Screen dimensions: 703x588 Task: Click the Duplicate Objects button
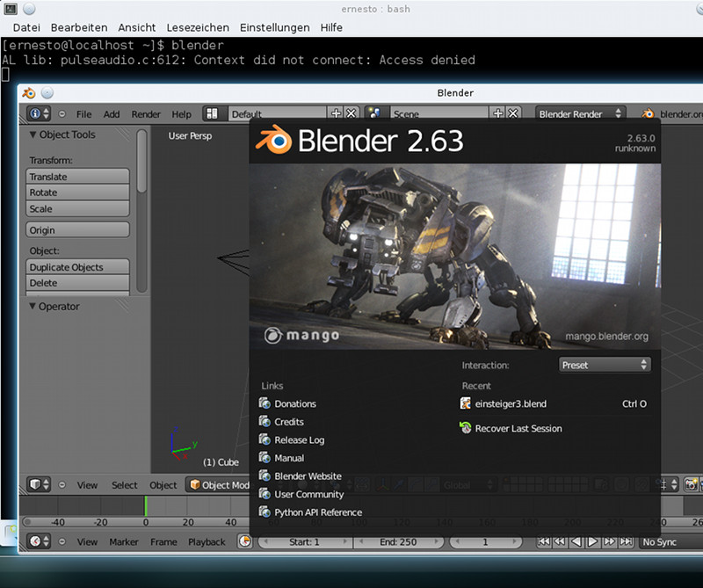point(77,267)
